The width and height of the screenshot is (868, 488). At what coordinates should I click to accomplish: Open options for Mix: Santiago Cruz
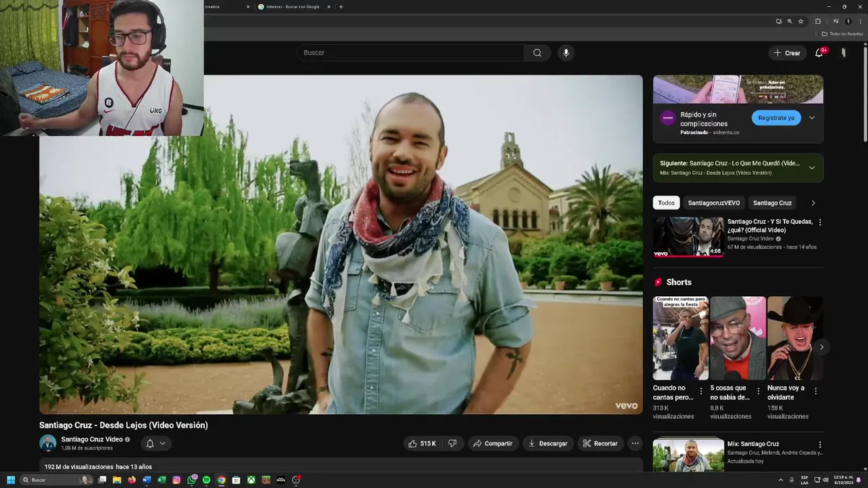coord(820,445)
